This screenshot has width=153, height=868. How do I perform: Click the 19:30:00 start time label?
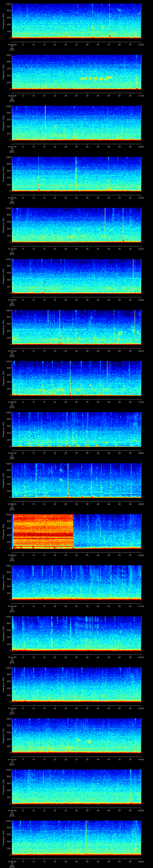pos(12,96)
